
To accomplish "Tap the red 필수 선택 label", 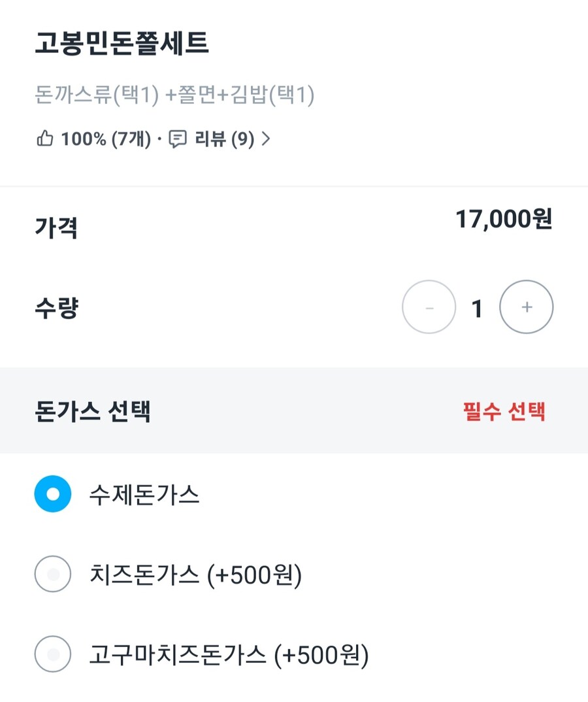I will tap(504, 411).
